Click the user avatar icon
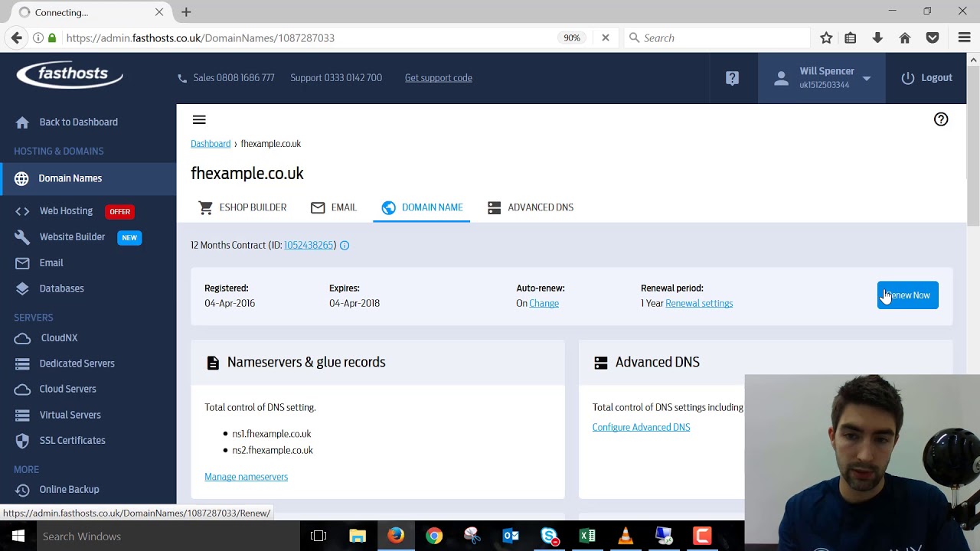The height and width of the screenshot is (551, 980). pos(781,78)
